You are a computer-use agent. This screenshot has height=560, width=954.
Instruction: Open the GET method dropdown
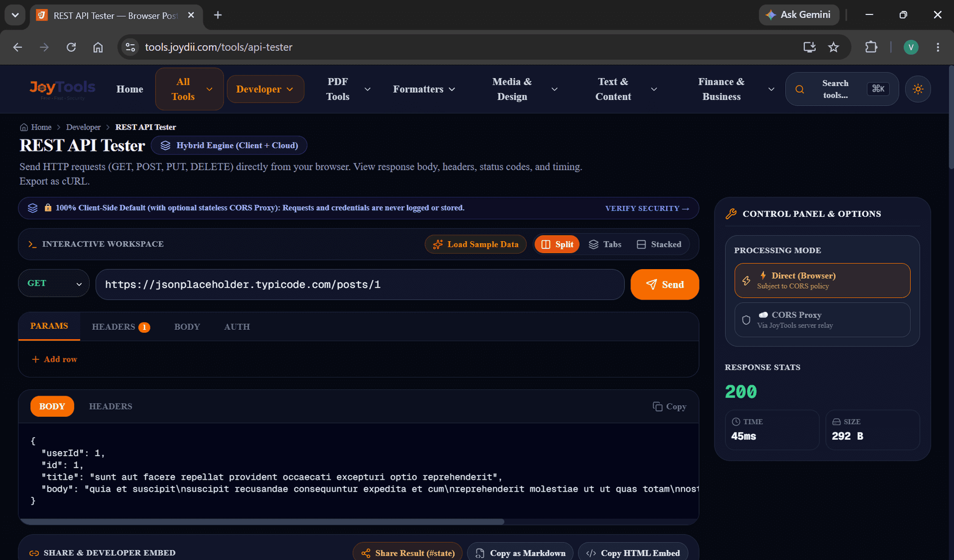coord(54,283)
